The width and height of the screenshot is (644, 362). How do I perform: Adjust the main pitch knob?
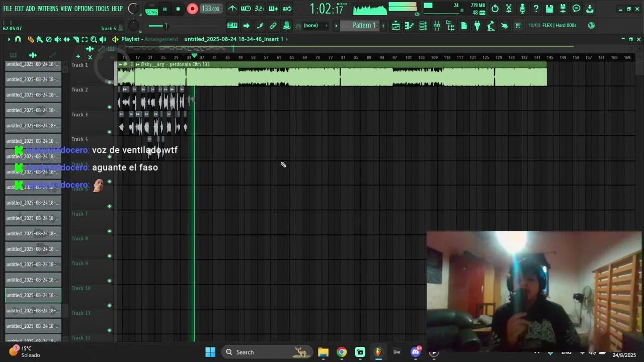pyautogui.click(x=133, y=26)
